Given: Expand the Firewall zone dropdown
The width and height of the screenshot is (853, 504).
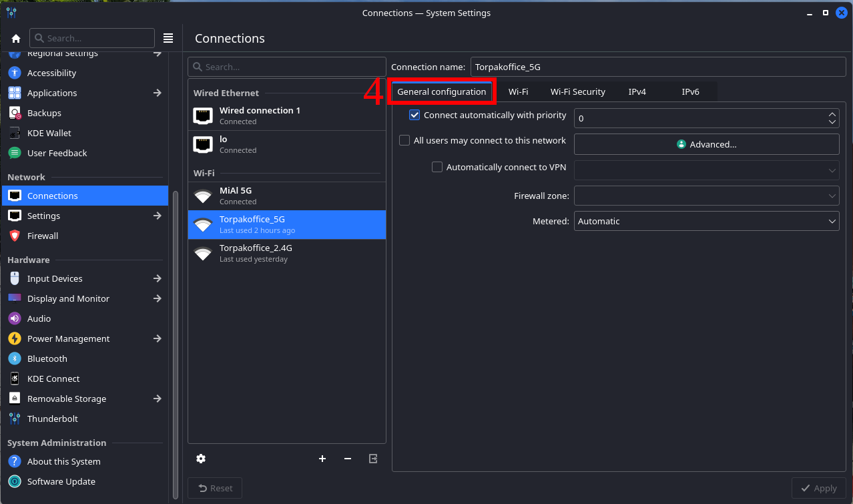Looking at the screenshot, I should (x=706, y=196).
